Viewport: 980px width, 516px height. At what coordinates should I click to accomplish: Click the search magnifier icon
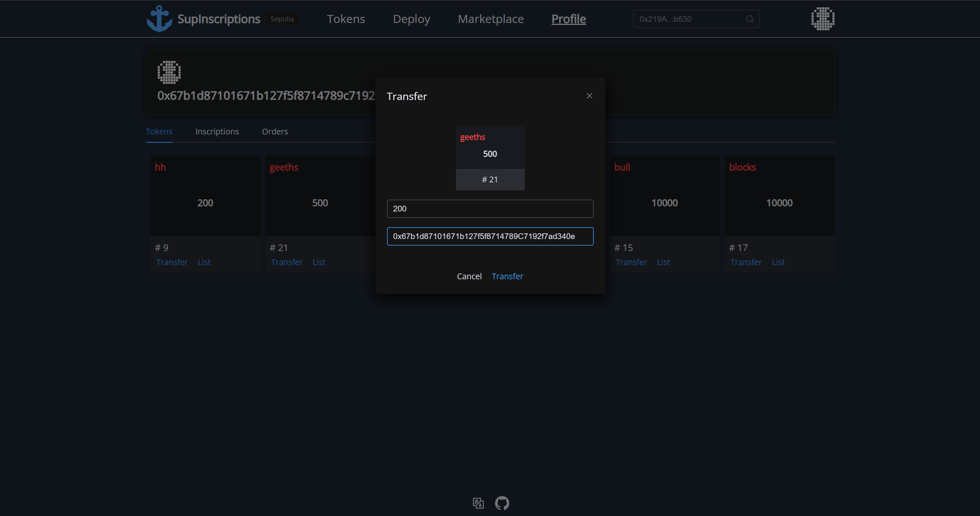click(x=750, y=19)
